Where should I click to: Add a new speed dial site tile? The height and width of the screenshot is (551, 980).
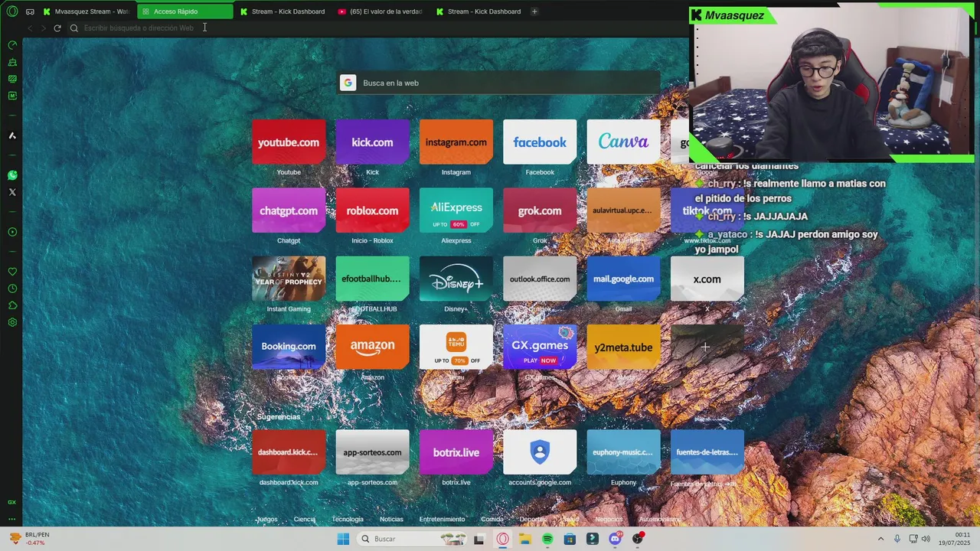click(x=707, y=347)
